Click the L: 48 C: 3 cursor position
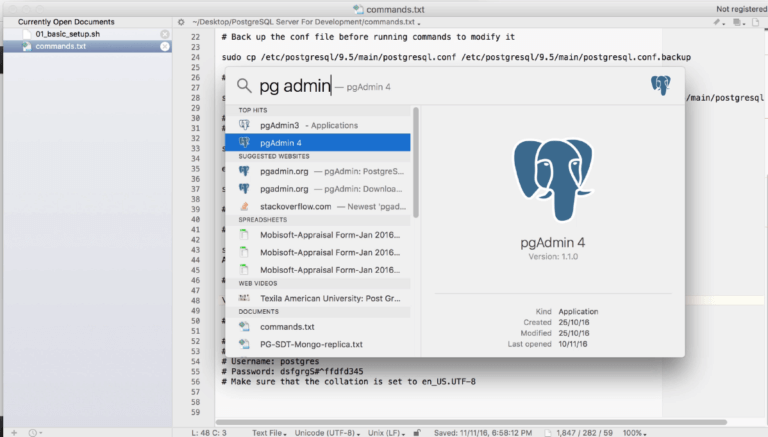 [209, 433]
